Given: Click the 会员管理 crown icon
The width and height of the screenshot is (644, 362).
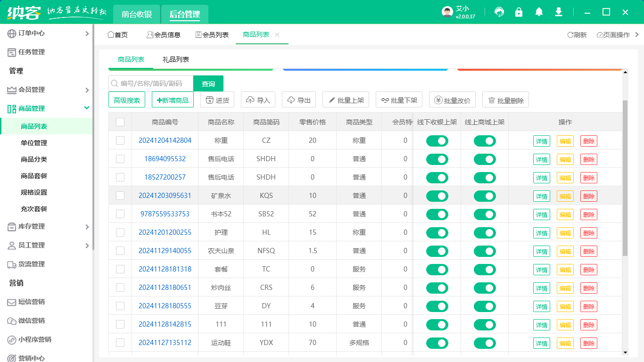Looking at the screenshot, I should (x=12, y=90).
